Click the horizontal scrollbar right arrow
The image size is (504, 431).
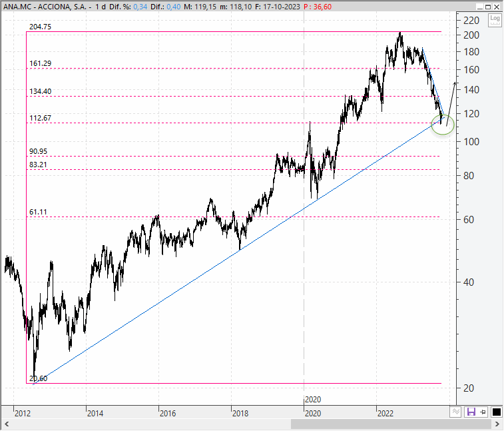(x=497, y=424)
